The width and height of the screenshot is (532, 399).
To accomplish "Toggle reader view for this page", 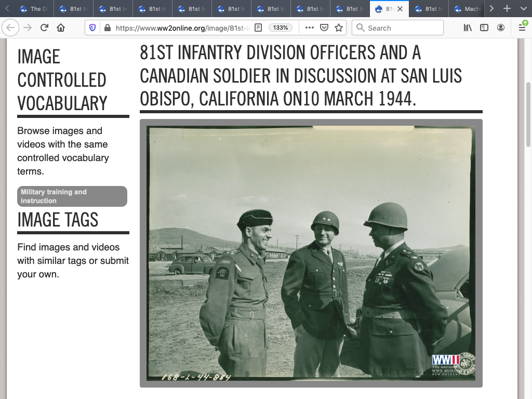I will 258,28.
